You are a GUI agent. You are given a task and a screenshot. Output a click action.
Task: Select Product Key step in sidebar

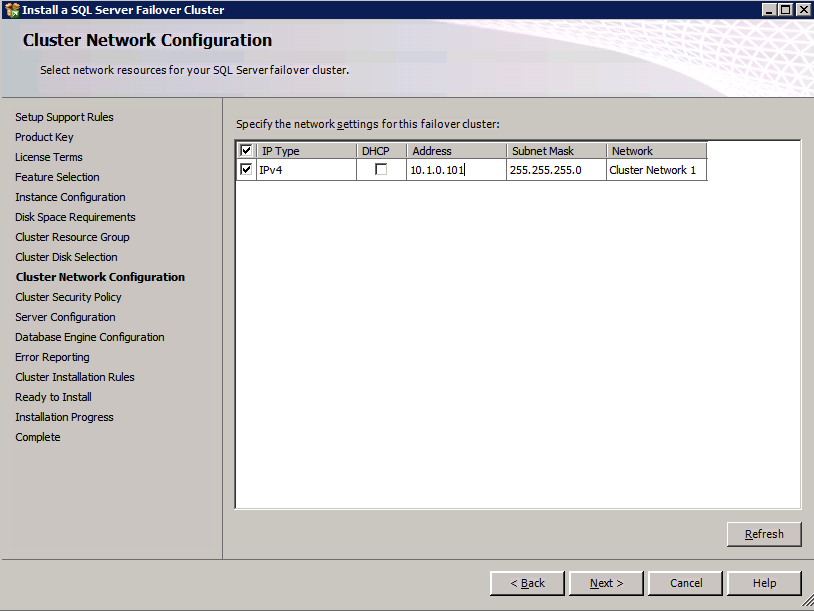(44, 137)
